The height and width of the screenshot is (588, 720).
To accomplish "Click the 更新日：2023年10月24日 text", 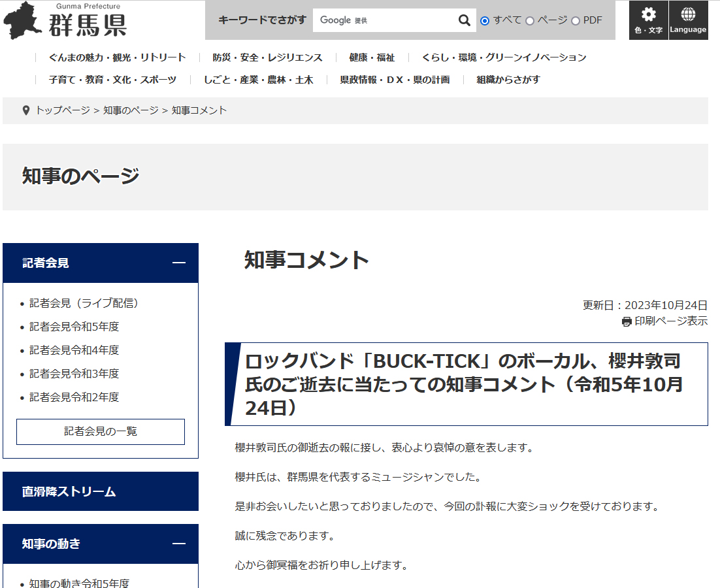I will coord(645,305).
